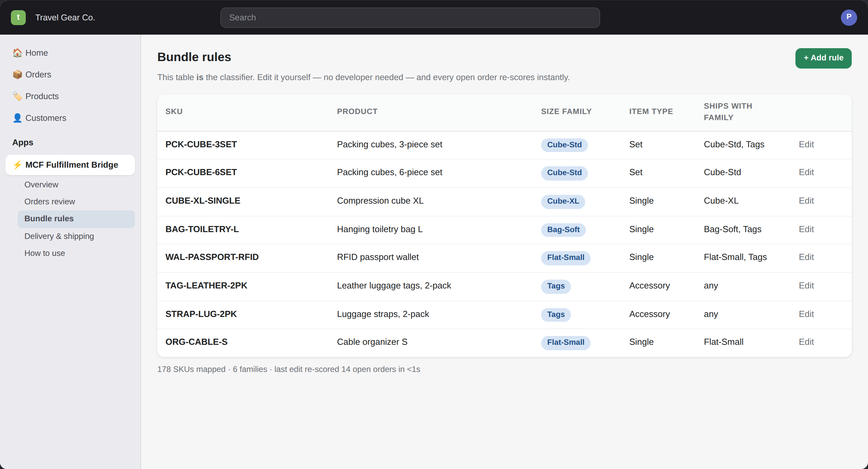Screen dimensions: 868x469
Task: Select the MCF Fulfillment Bridge app
Action: tap(70, 165)
